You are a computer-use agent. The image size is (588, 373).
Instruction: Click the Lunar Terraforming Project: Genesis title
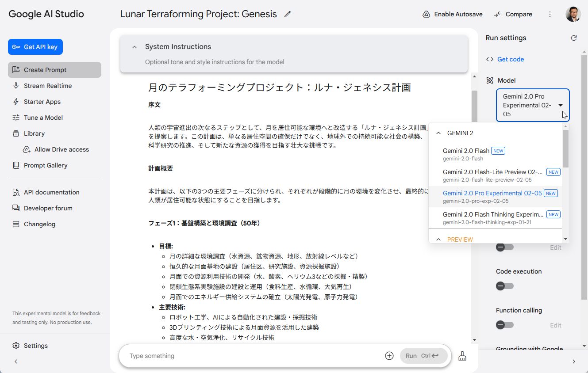pyautogui.click(x=199, y=14)
